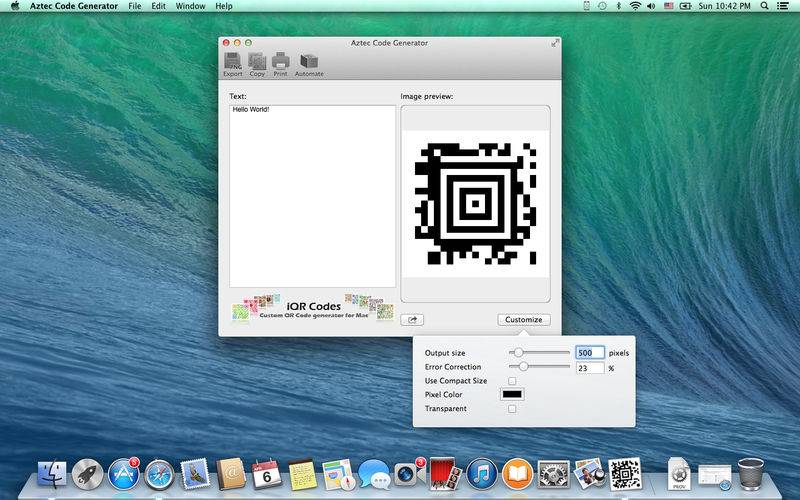Open the Help menu

(x=224, y=6)
